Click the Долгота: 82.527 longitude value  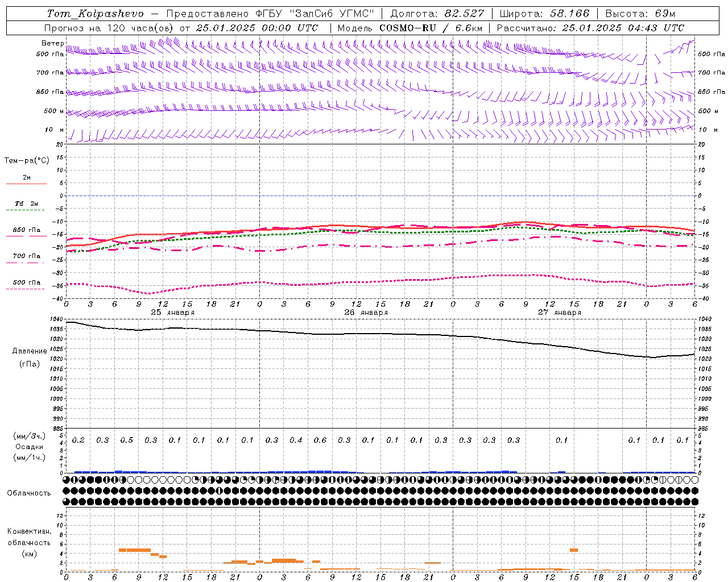click(437, 13)
